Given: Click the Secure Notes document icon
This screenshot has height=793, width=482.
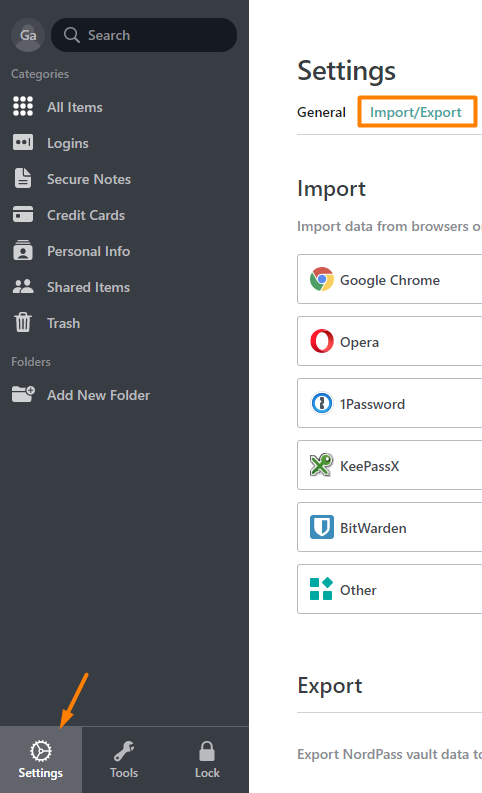Looking at the screenshot, I should pyautogui.click(x=23, y=179).
